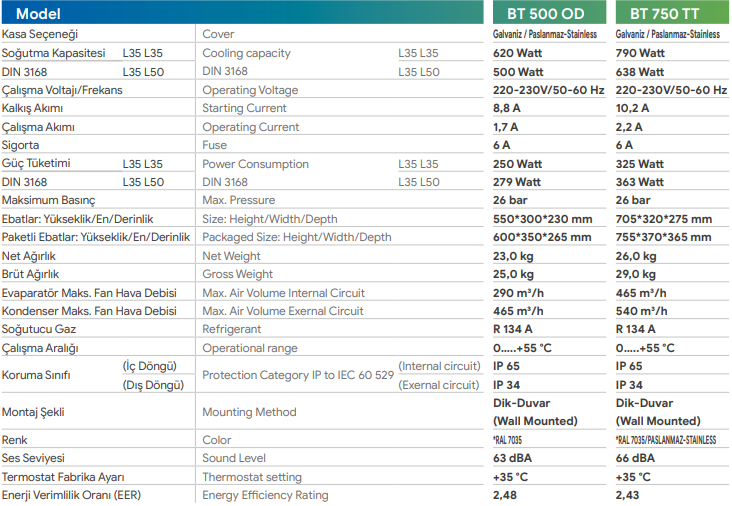
Task: Click the Soğutucu Gaz row label
Action: click(x=39, y=329)
